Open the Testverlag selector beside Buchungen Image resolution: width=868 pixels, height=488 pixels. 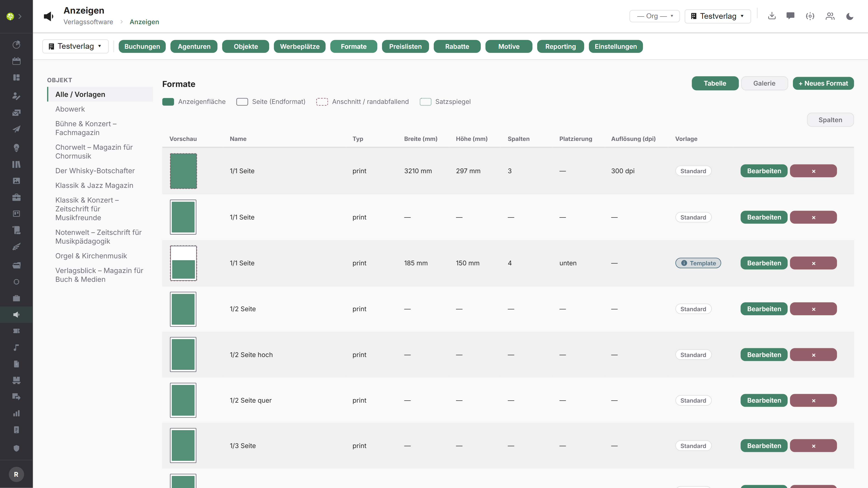[x=75, y=46]
